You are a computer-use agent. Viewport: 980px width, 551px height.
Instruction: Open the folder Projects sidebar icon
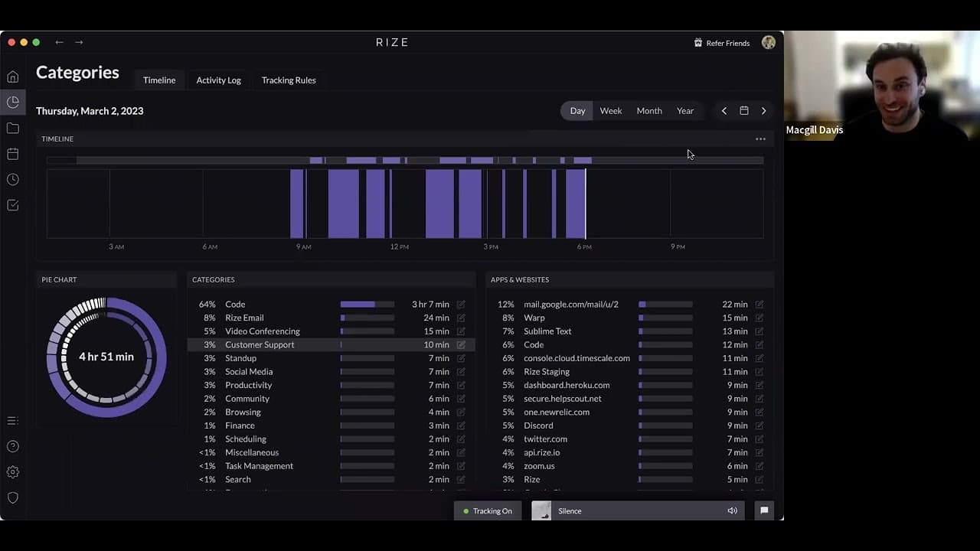13,128
